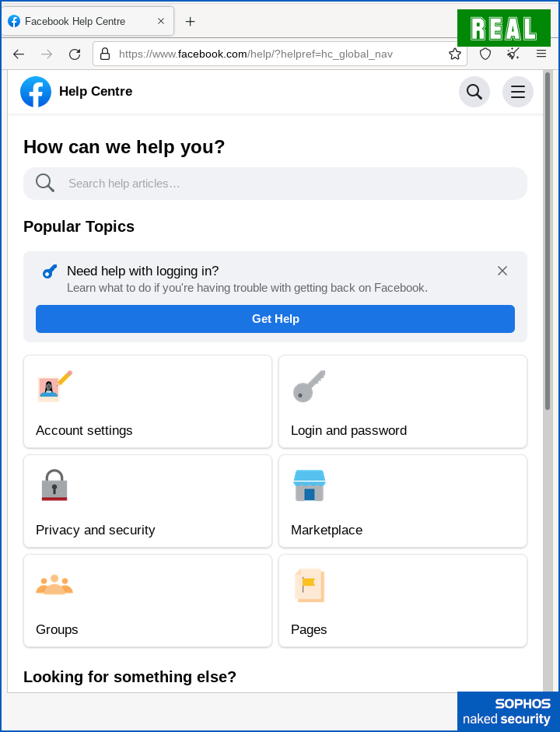Reload the page in the browser toolbar

click(x=75, y=54)
